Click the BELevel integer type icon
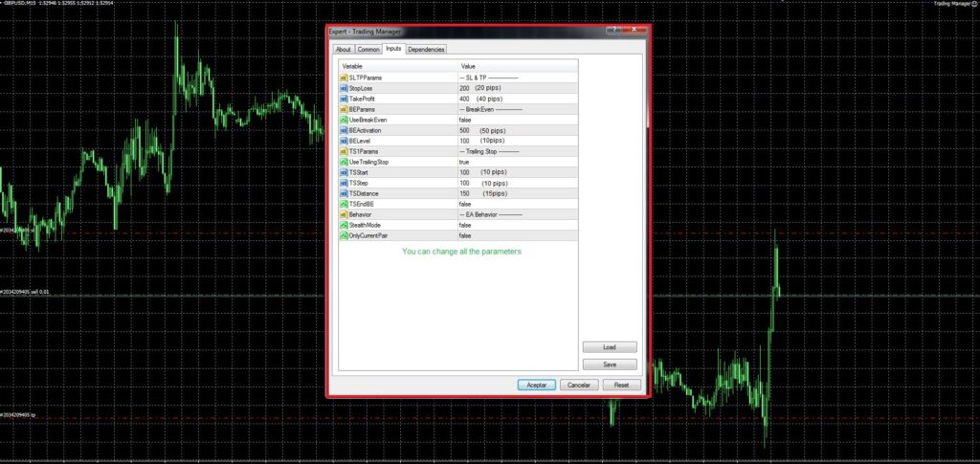This screenshot has height=464, width=980. pos(344,142)
